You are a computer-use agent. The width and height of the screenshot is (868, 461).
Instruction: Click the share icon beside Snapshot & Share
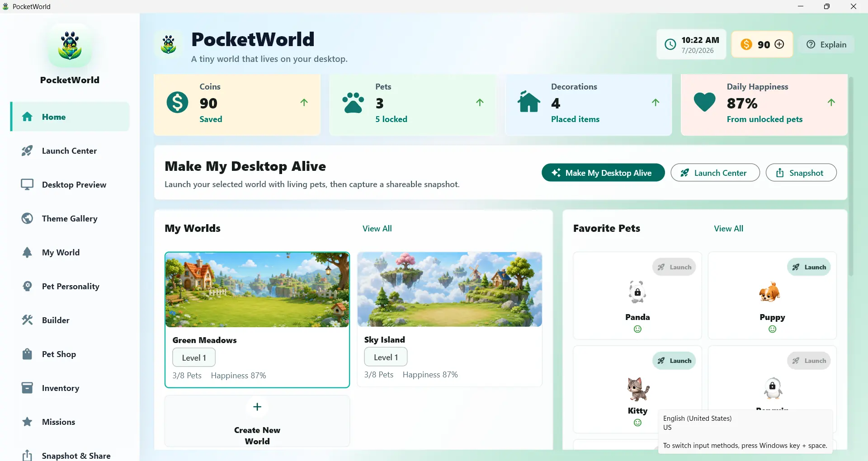(x=27, y=455)
